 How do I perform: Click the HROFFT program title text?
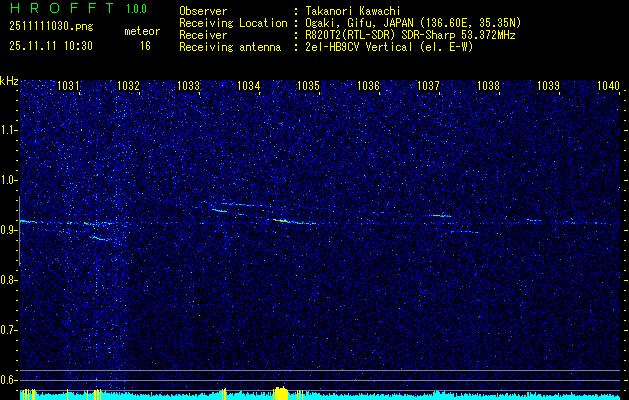tap(62, 8)
